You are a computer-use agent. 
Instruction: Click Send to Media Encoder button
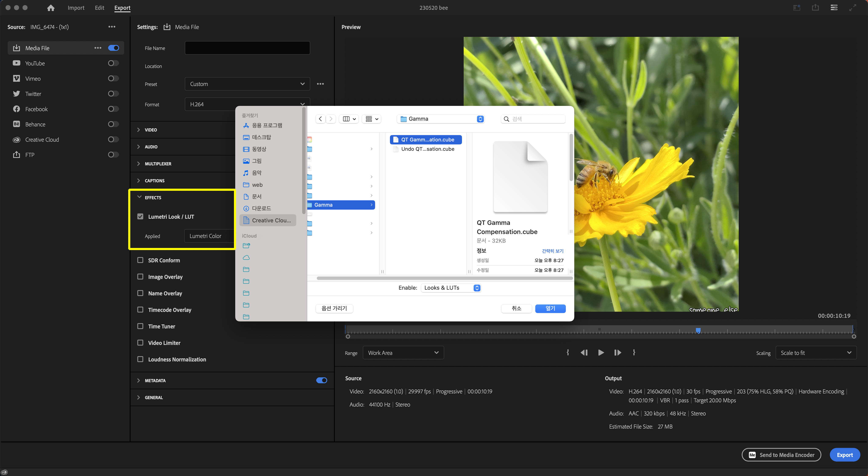point(781,455)
